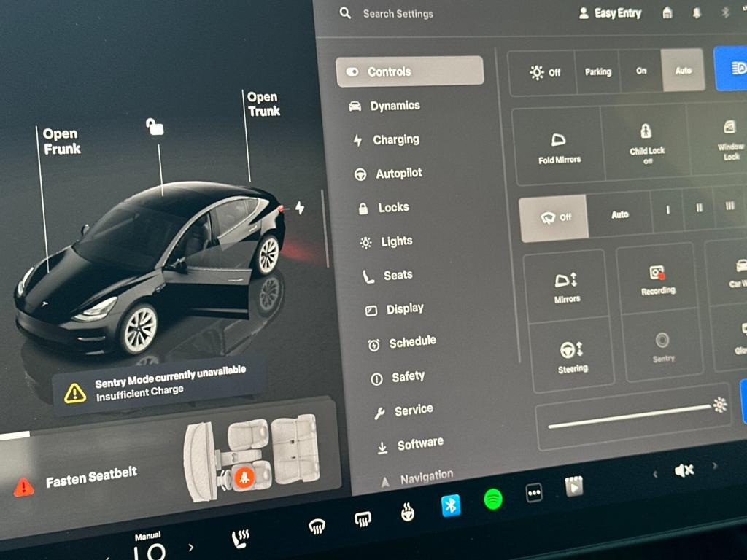Open the Spotify app
The height and width of the screenshot is (560, 747).
(493, 499)
